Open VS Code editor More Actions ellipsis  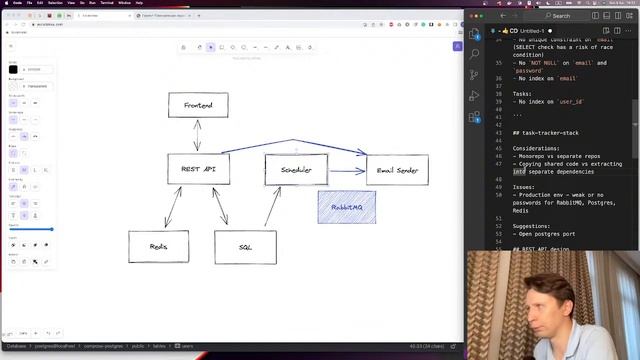(628, 31)
